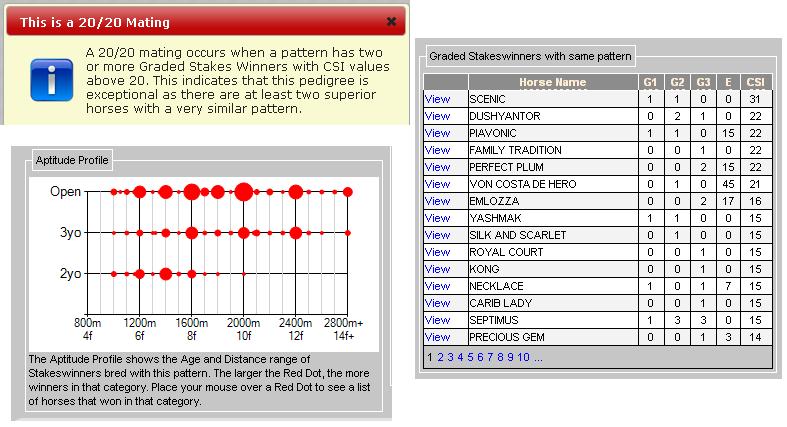Click the Open row dot at 1600m

pos(192,192)
